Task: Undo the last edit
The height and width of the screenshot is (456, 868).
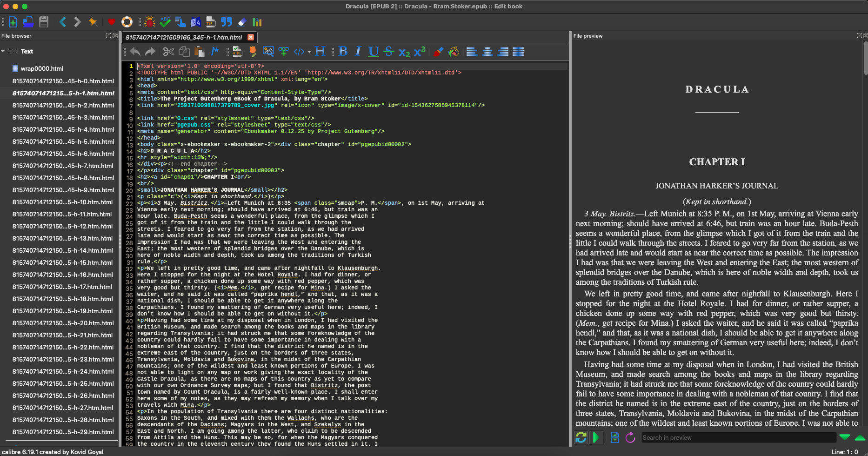Action: (x=135, y=52)
